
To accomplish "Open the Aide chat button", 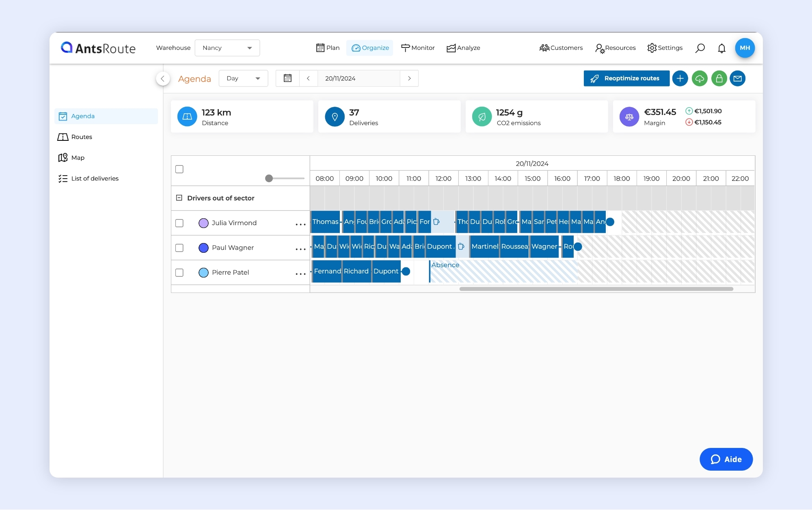I will pyautogui.click(x=726, y=459).
